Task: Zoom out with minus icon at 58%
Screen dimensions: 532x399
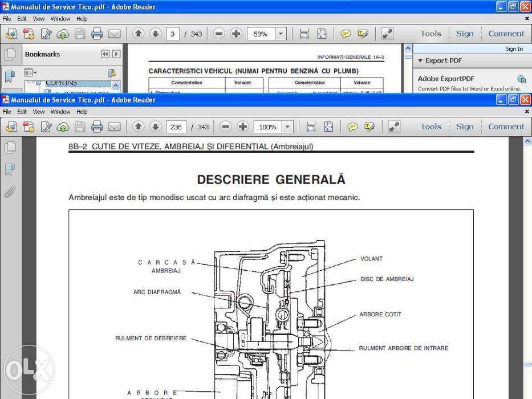Action: coord(219,34)
